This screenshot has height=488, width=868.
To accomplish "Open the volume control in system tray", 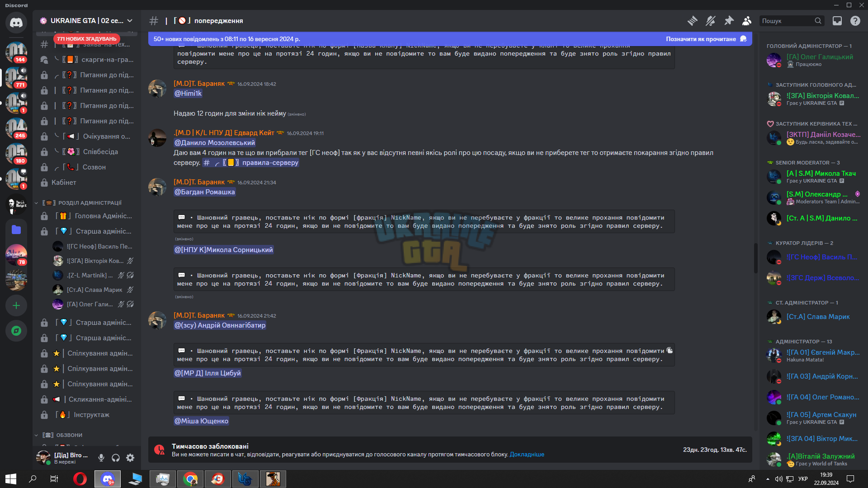I will (778, 479).
